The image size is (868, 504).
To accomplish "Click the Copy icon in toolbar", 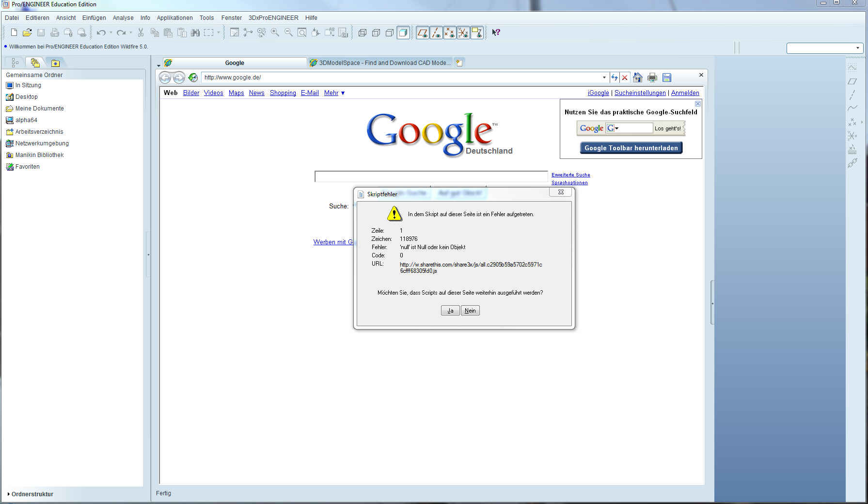I will pyautogui.click(x=155, y=32).
